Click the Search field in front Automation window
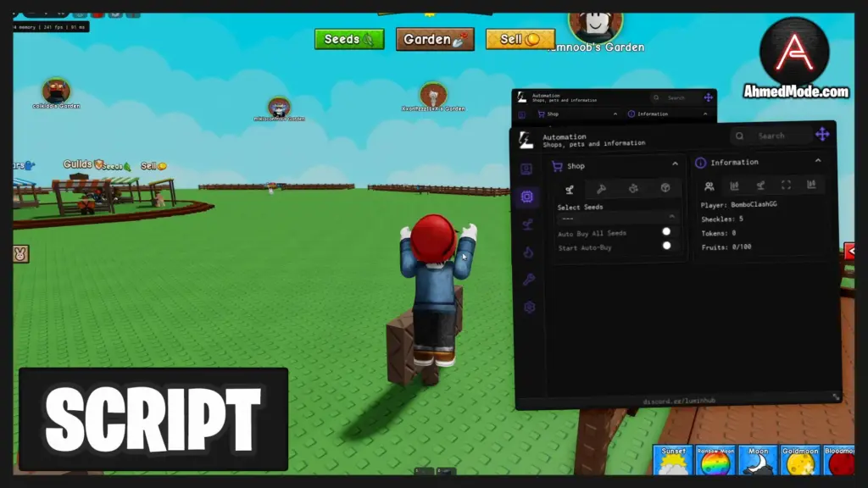Viewport: 868px width, 488px height. pos(770,136)
